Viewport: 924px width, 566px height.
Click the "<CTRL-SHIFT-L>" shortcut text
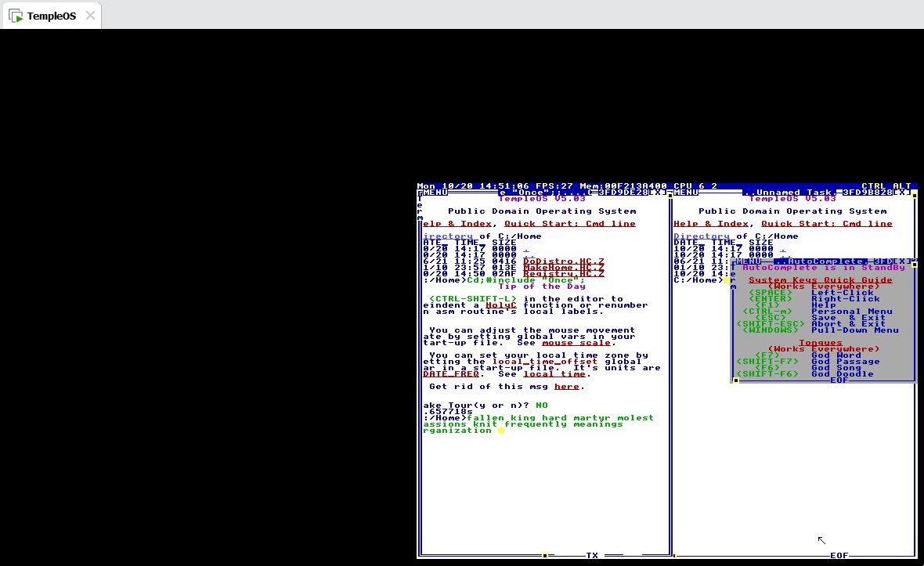click(x=473, y=298)
